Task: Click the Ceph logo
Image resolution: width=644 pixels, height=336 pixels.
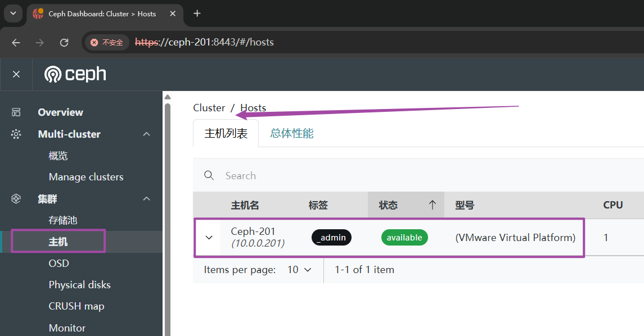Action: click(75, 74)
